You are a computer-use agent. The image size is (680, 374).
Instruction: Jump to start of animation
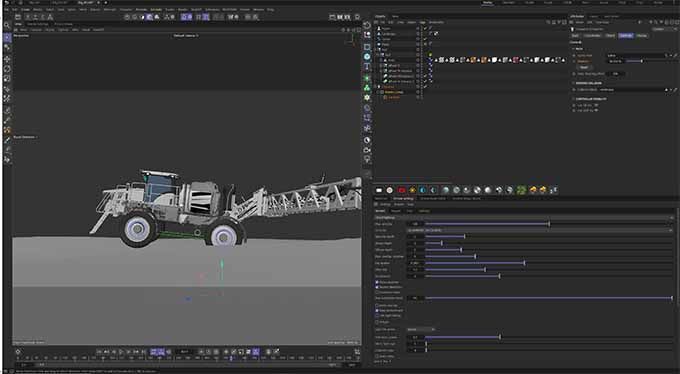pos(99,352)
